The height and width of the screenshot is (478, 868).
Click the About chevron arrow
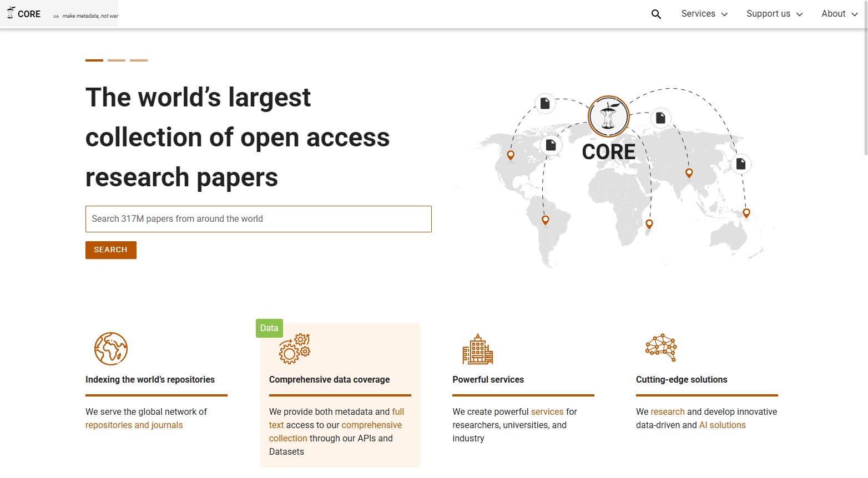[855, 14]
